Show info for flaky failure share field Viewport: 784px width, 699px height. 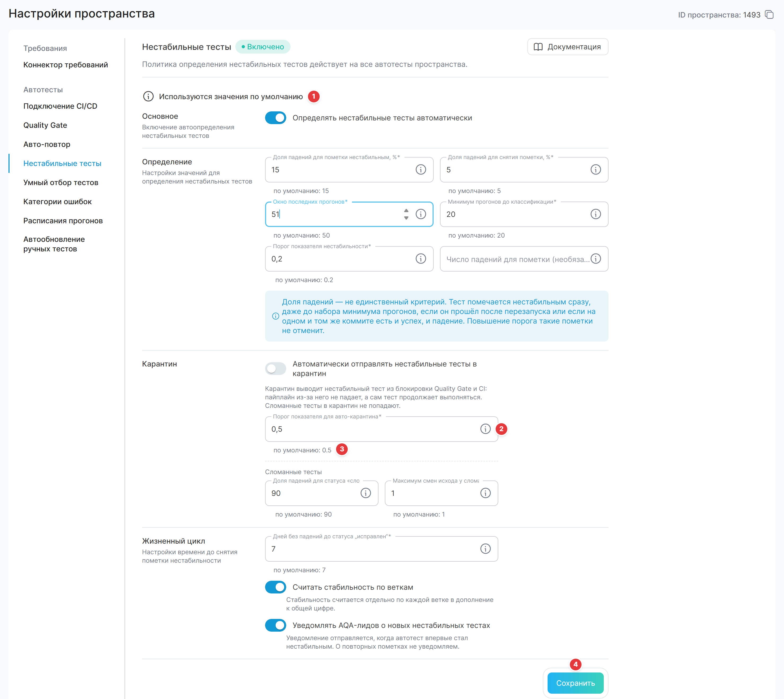click(421, 169)
